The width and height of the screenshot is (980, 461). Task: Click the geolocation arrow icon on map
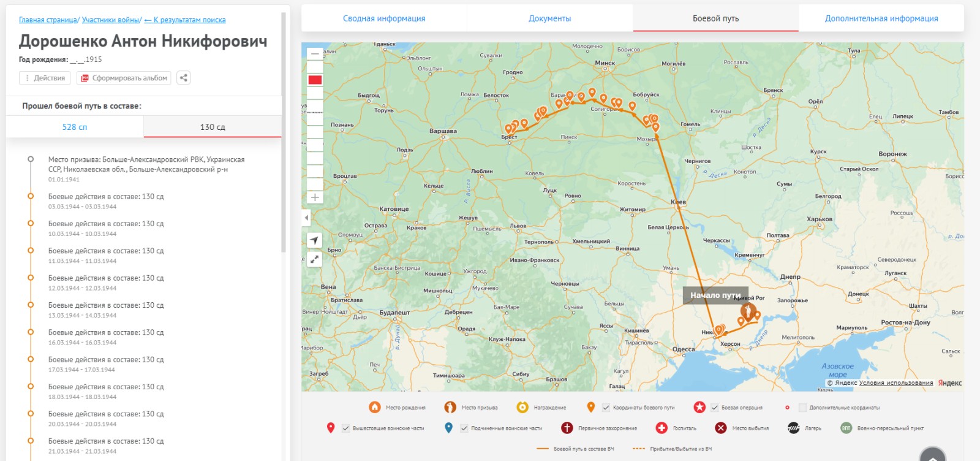tap(314, 240)
